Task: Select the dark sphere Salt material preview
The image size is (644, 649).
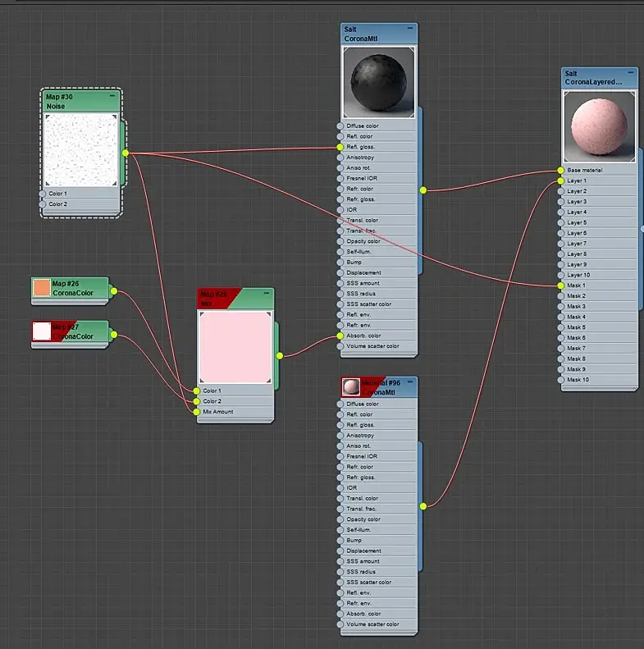Action: (x=379, y=82)
